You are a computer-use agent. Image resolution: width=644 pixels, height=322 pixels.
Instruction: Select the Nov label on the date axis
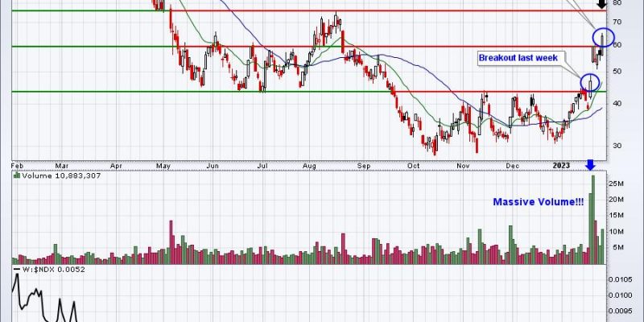click(x=463, y=165)
